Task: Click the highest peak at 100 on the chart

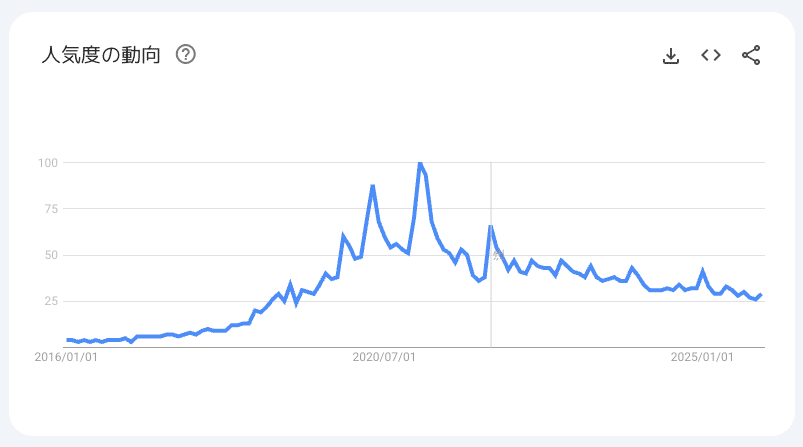Action: click(420, 162)
